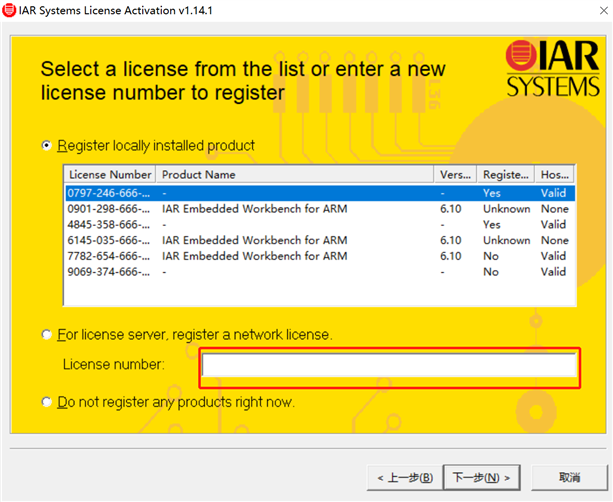Click the IAR Systems logo
613x502 pixels.
(x=552, y=68)
